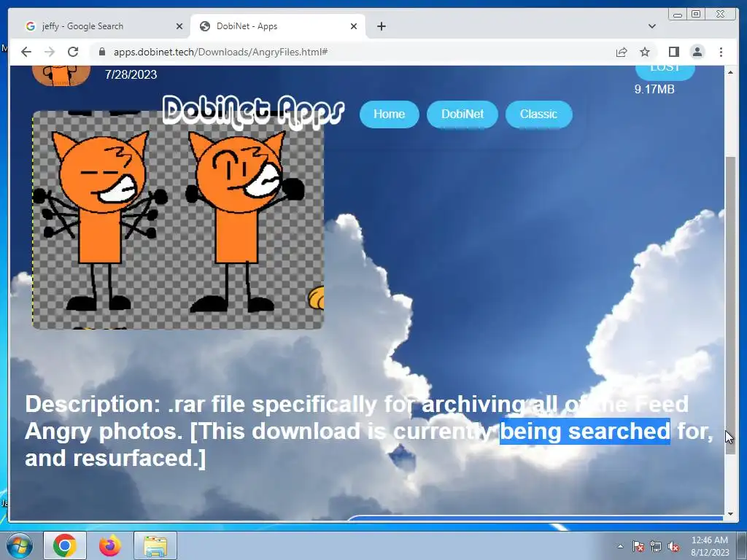Open the muted volume tray icon

[673, 546]
